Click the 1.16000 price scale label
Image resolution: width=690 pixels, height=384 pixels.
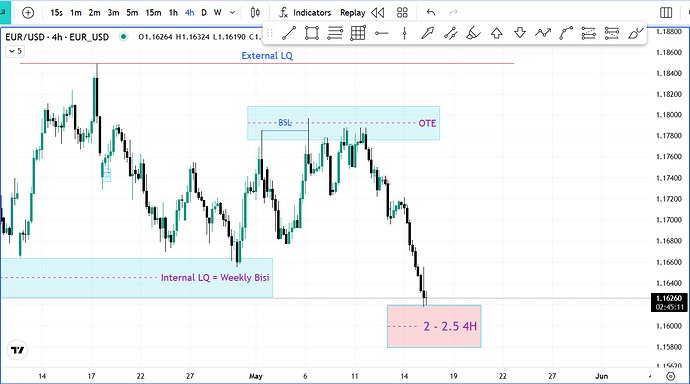pos(669,326)
